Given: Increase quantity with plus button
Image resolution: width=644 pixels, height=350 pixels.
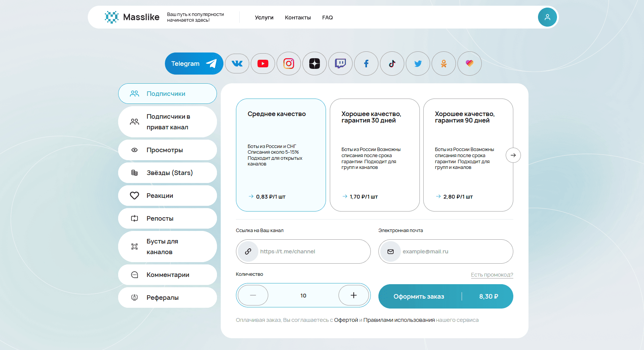Looking at the screenshot, I should point(354,295).
